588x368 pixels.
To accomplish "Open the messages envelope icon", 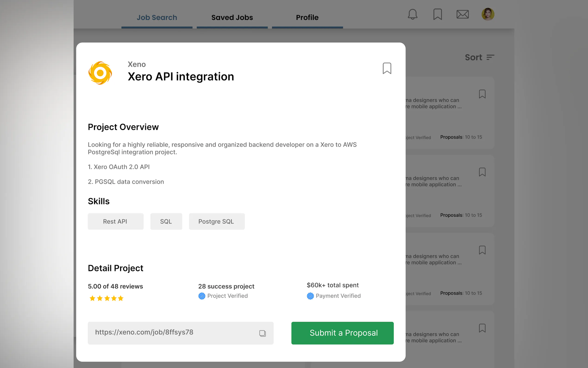I will [x=462, y=14].
